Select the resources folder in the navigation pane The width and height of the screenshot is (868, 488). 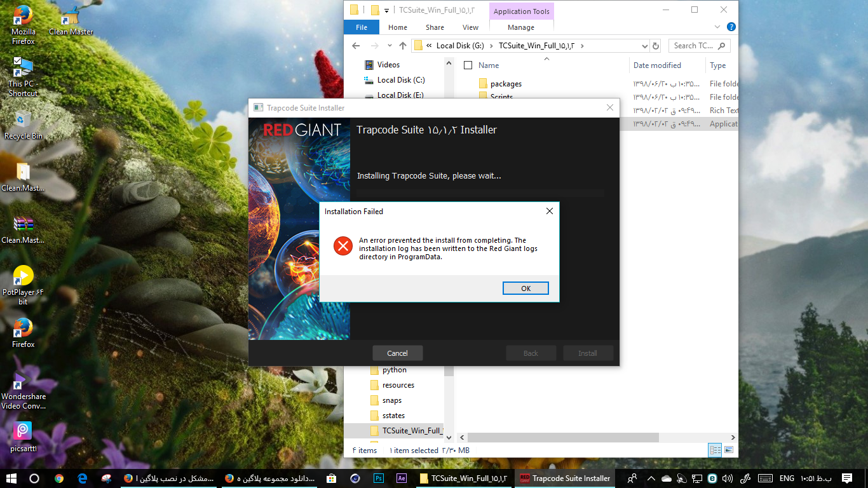398,385
